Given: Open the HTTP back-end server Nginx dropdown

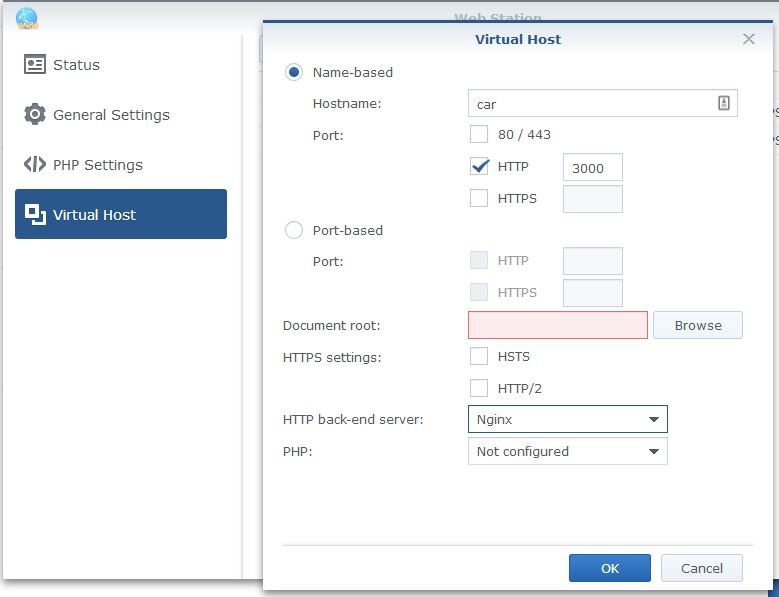Looking at the screenshot, I should click(568, 419).
